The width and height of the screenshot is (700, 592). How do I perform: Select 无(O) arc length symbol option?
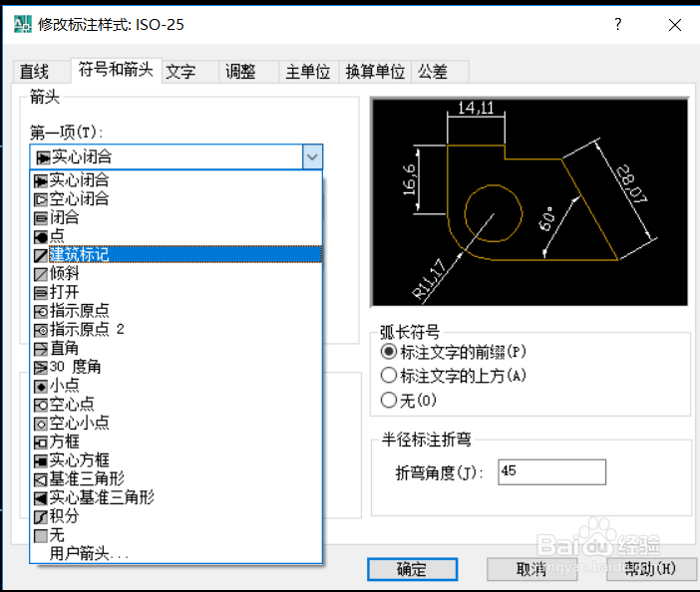(389, 400)
